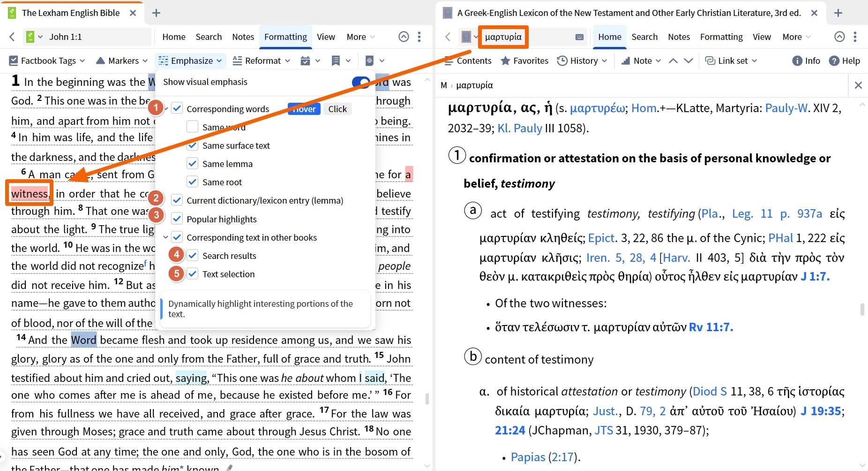Add a new tab next to the Greek-English Lexicon
The image size is (868, 471).
pos(838,13)
